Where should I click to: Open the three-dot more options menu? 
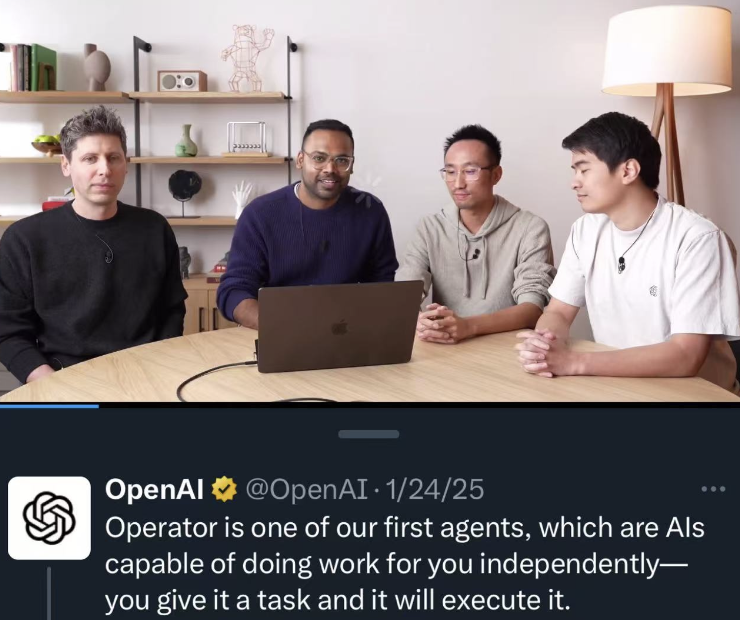coord(713,489)
